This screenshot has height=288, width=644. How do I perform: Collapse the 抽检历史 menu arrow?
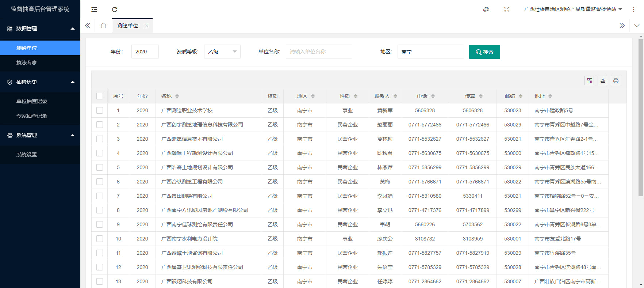pos(73,82)
